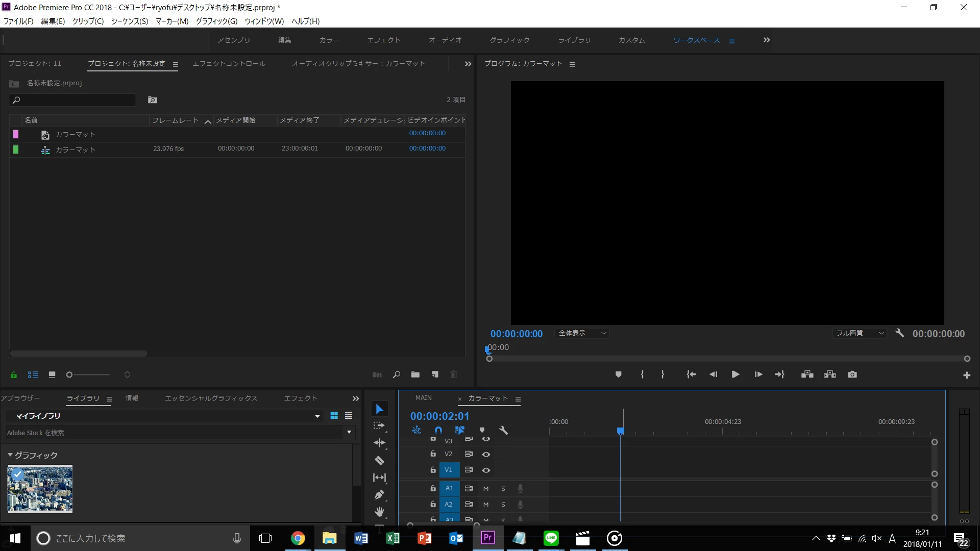Select the Razor tool
980x551 pixels.
(x=379, y=460)
